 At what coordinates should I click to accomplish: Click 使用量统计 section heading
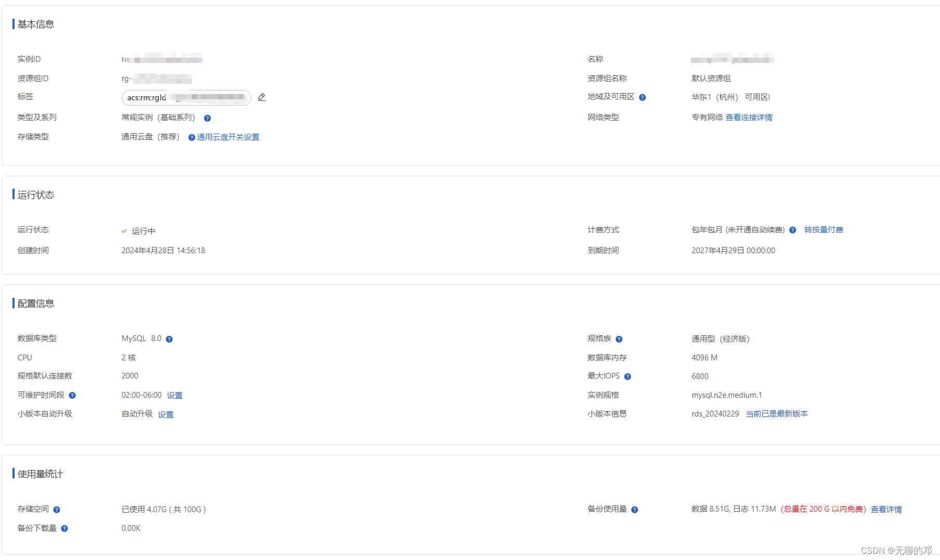pos(40,474)
